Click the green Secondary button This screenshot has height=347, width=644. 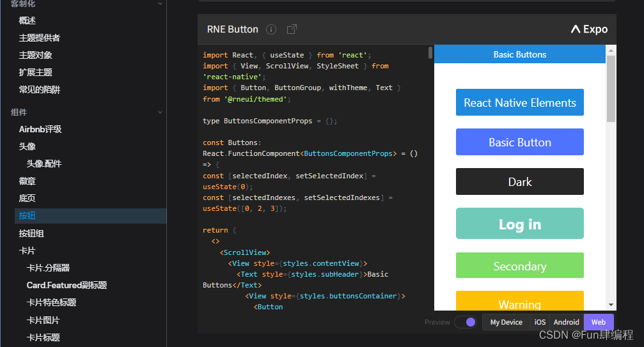click(519, 265)
